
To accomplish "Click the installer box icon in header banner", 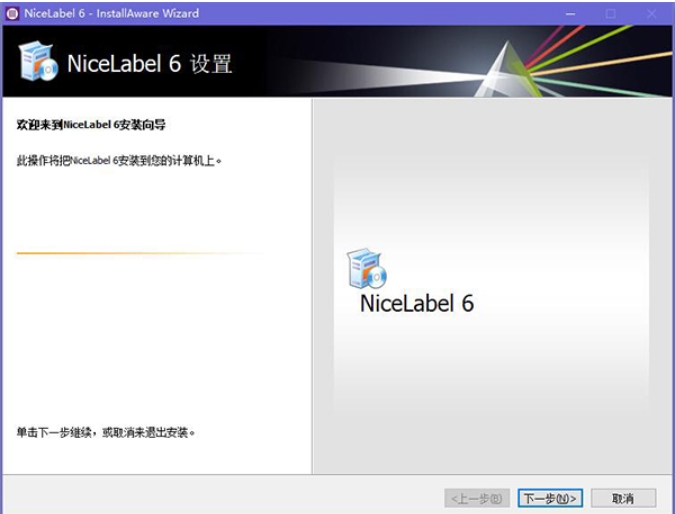I will [x=38, y=61].
